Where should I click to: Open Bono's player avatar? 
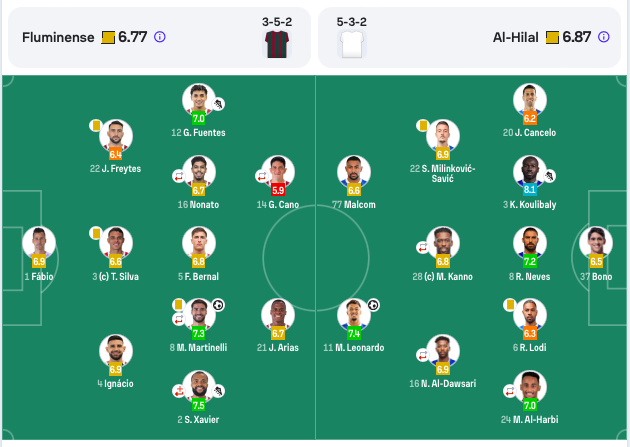(596, 241)
